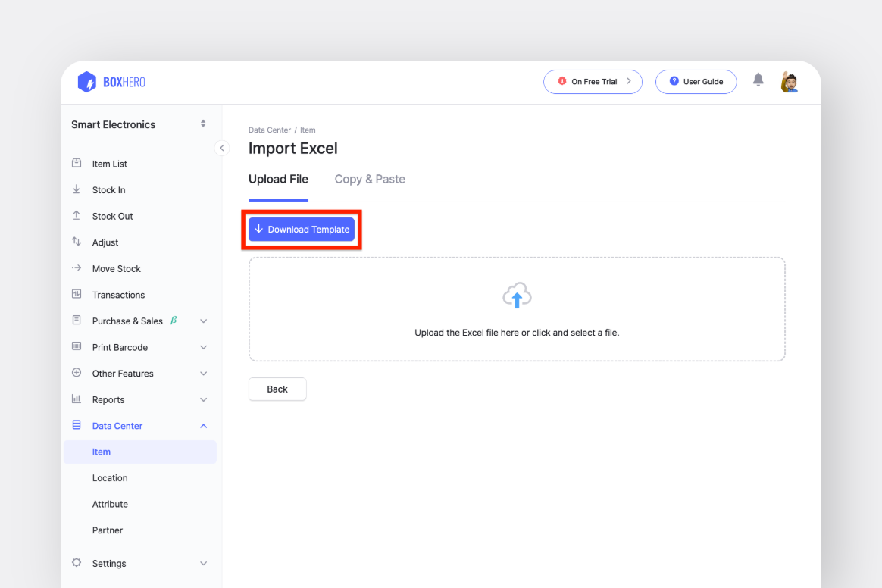Click the Back button
Screen dimensions: 882x588
[277, 389]
